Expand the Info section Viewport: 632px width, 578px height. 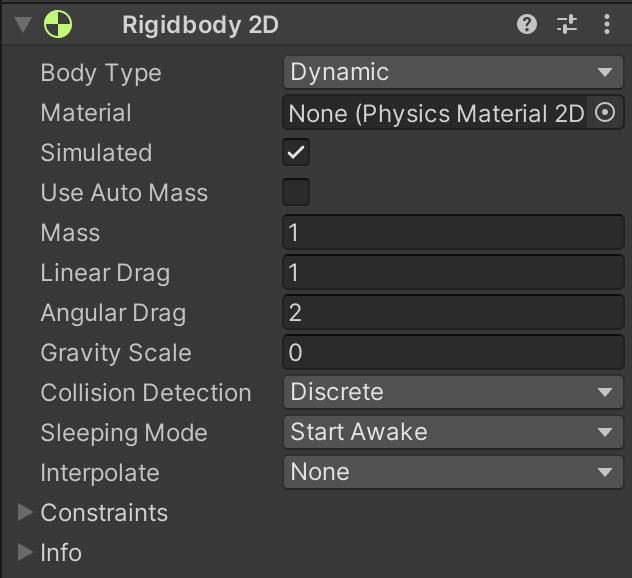[x=25, y=553]
